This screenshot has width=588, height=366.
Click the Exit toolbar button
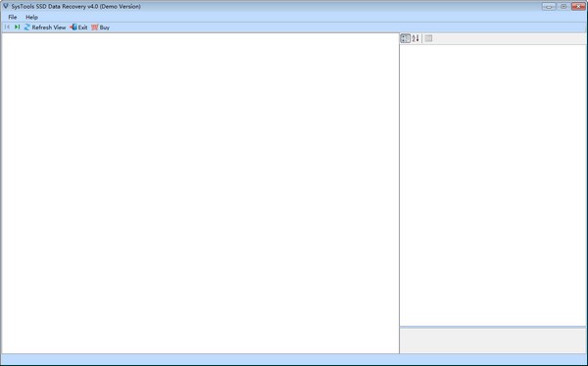coord(78,27)
